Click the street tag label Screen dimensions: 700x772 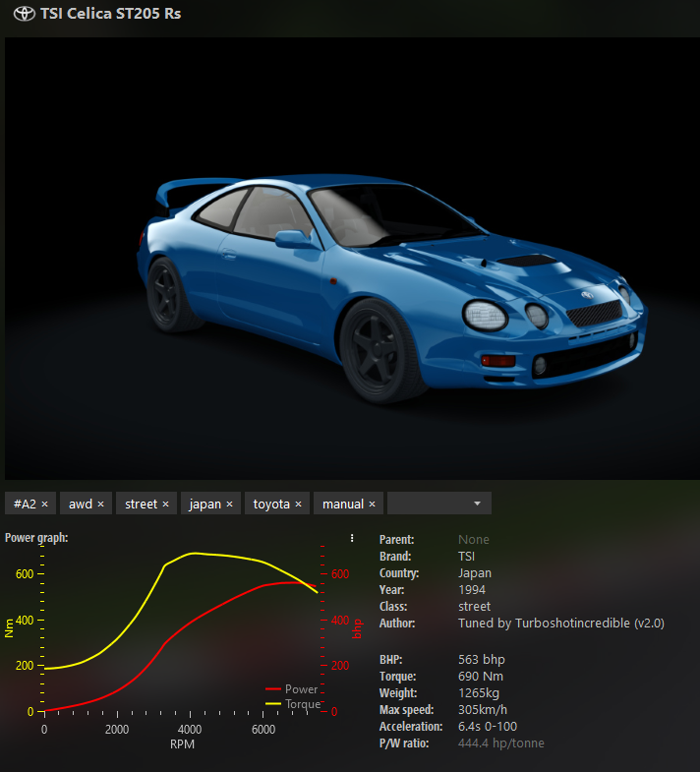click(x=141, y=504)
